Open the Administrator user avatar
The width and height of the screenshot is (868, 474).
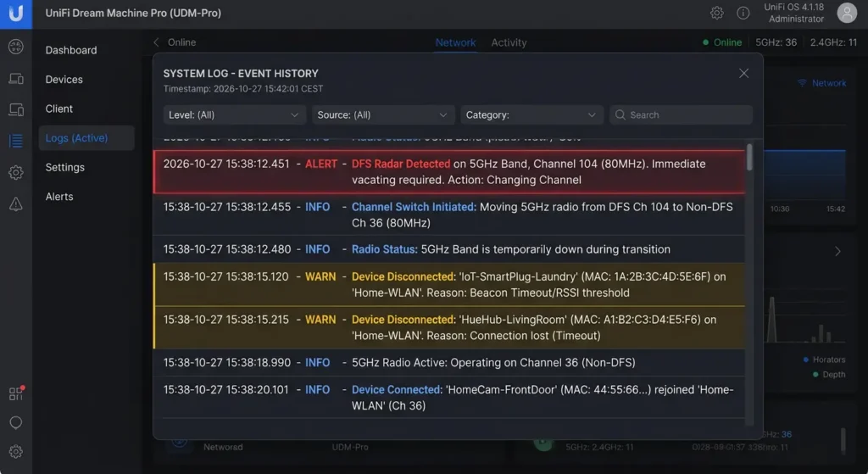pyautogui.click(x=847, y=13)
